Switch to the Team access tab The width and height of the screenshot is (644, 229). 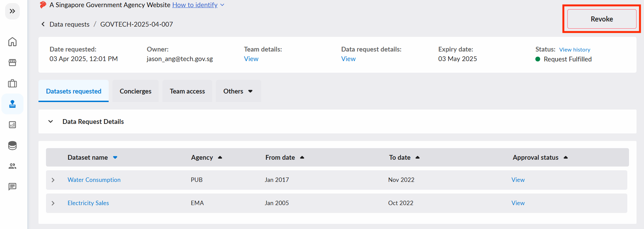coord(187,91)
